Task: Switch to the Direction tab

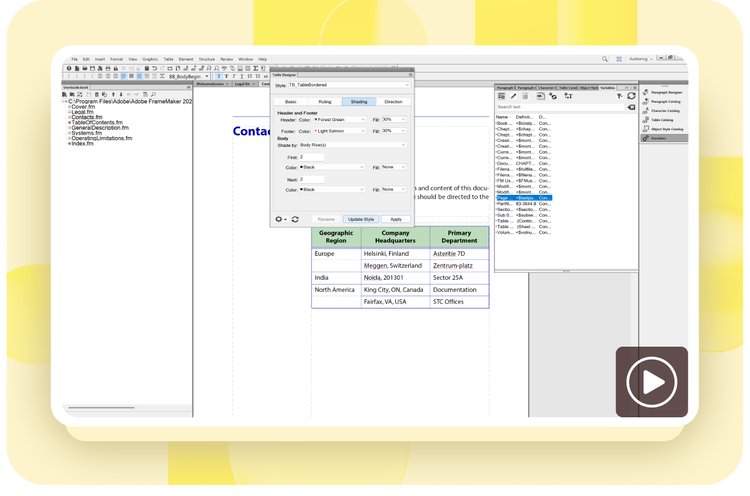Action: point(393,102)
